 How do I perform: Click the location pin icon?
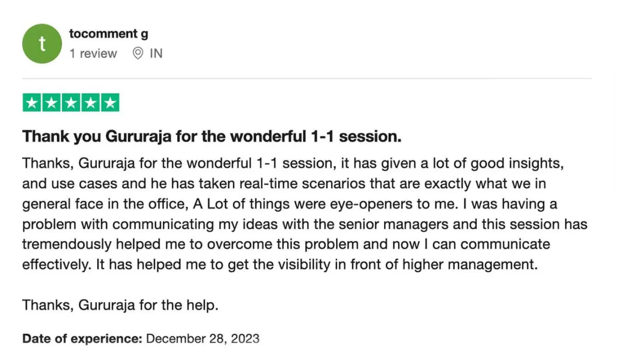(138, 53)
